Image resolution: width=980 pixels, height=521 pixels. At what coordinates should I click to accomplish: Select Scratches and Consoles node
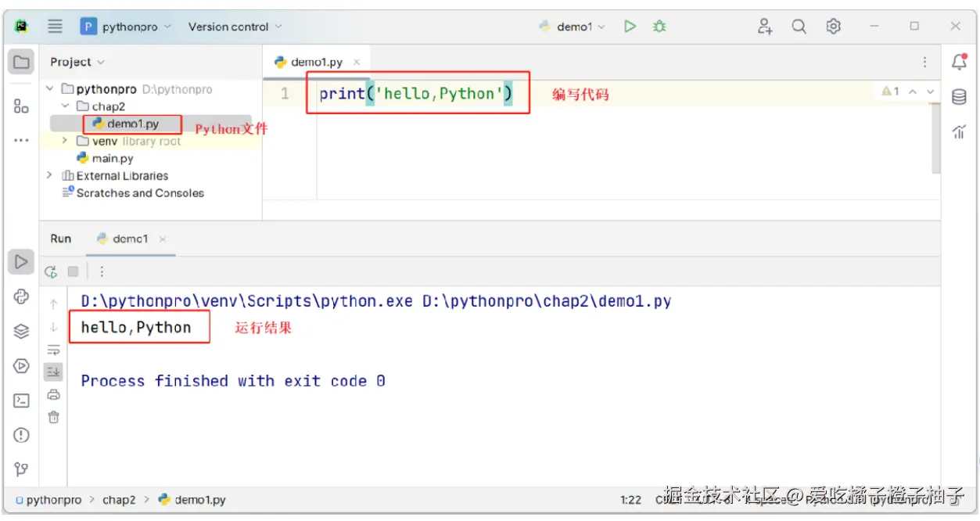(x=133, y=192)
